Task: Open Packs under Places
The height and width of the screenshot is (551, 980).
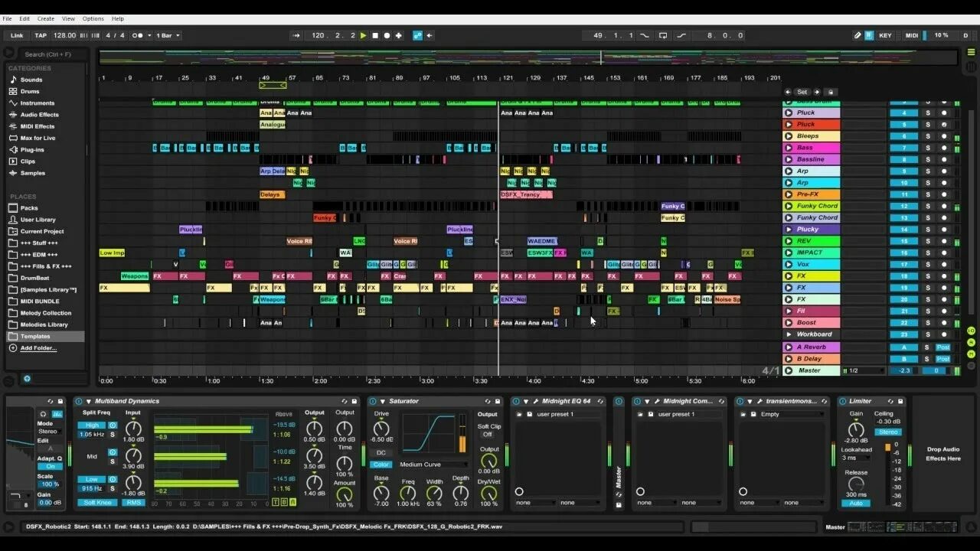Action: click(29, 207)
